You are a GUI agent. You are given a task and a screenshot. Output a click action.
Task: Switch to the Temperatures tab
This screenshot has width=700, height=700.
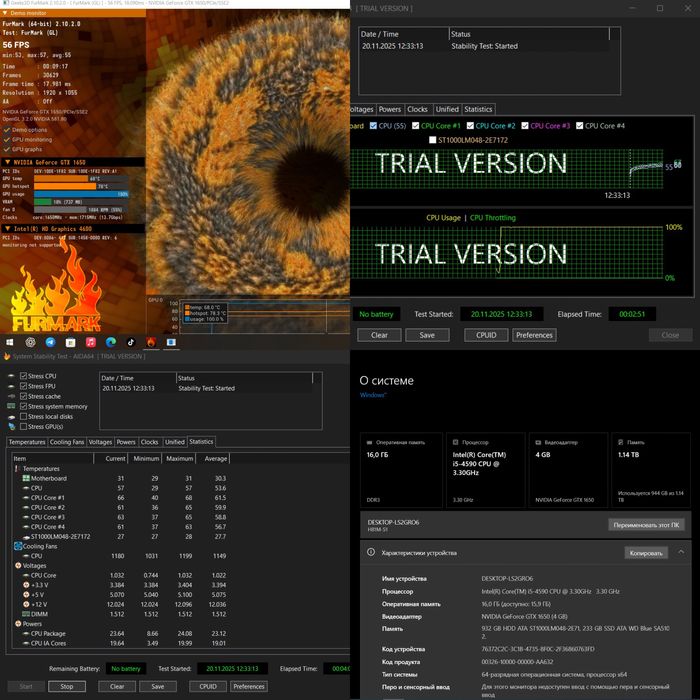pyautogui.click(x=27, y=441)
